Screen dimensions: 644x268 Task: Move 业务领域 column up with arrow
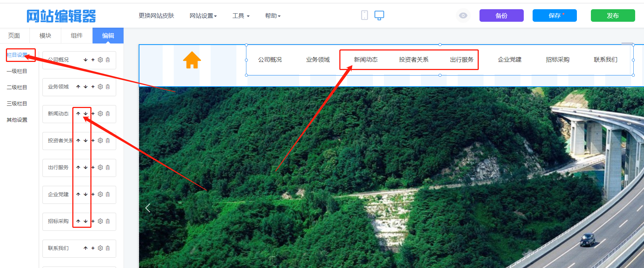pos(78,87)
